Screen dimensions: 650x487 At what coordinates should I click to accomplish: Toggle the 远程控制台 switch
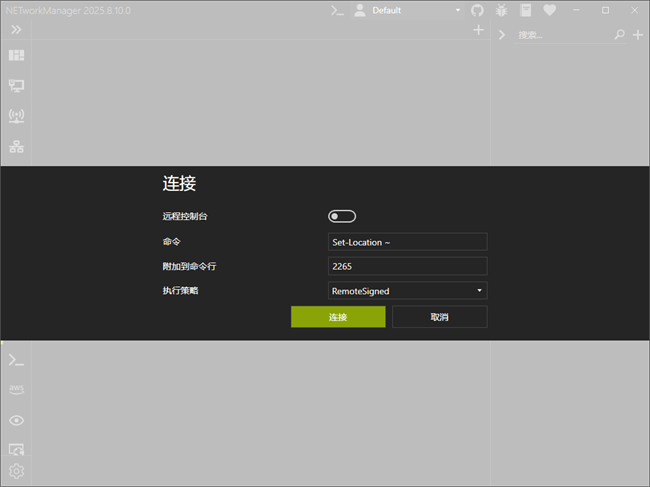pos(342,216)
